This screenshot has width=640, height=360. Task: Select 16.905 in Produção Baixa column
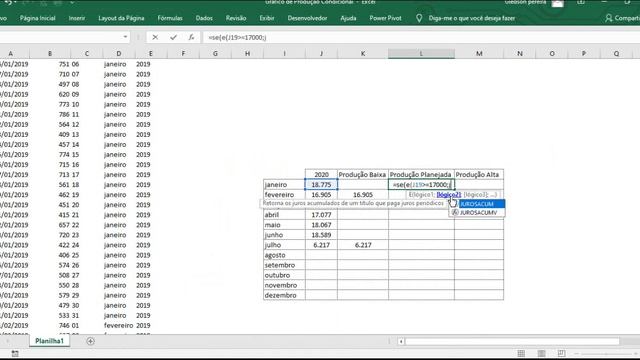pyautogui.click(x=362, y=195)
